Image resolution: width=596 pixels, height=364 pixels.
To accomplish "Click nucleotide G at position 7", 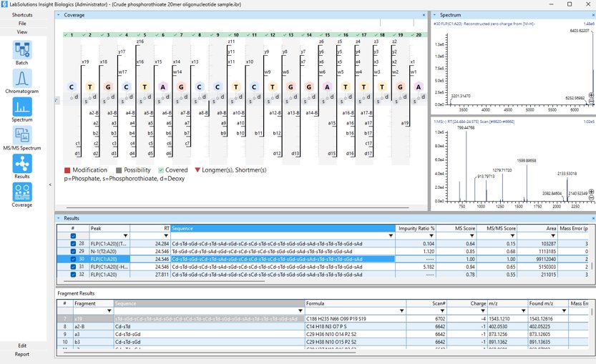I will tap(181, 87).
